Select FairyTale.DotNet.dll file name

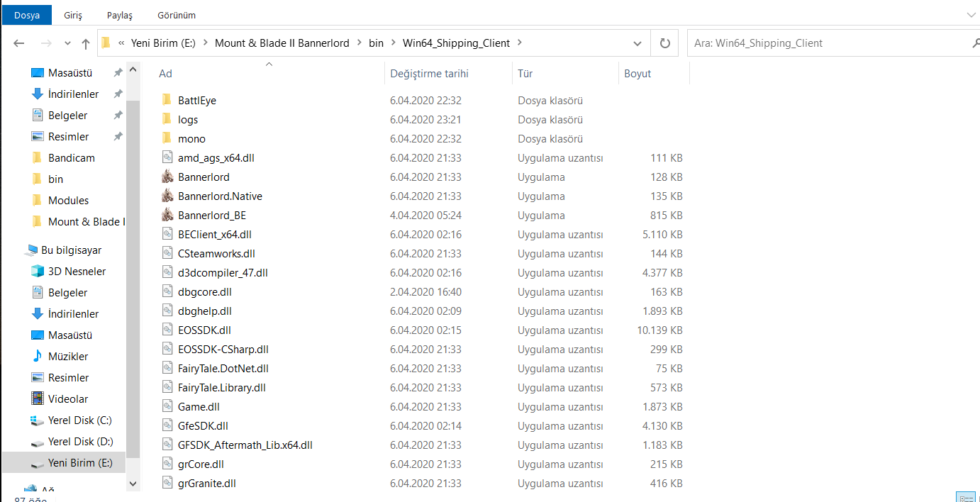[223, 369]
